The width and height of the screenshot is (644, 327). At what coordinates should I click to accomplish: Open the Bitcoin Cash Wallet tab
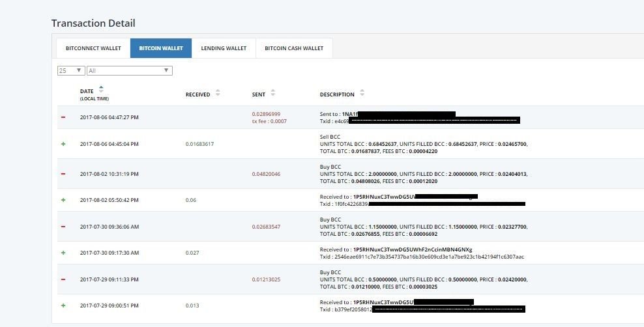(x=294, y=48)
